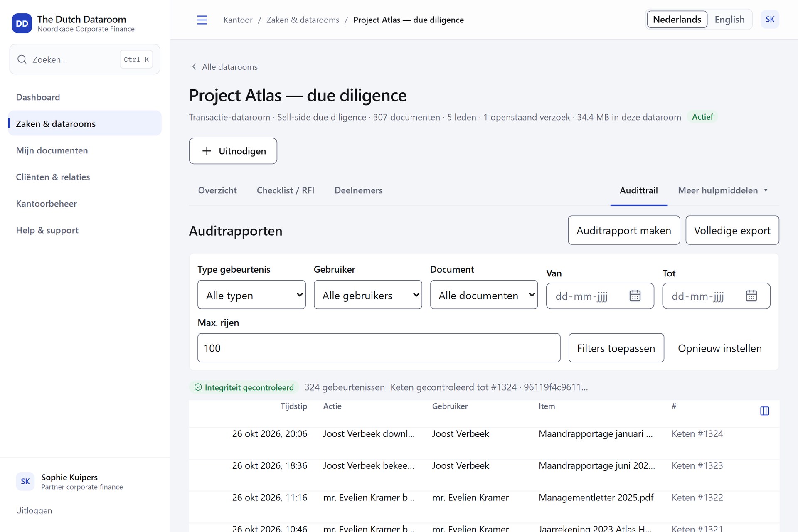This screenshot has height=532, width=798.
Task: Open Document dropdown 'Alle documenten'
Action: point(484,295)
